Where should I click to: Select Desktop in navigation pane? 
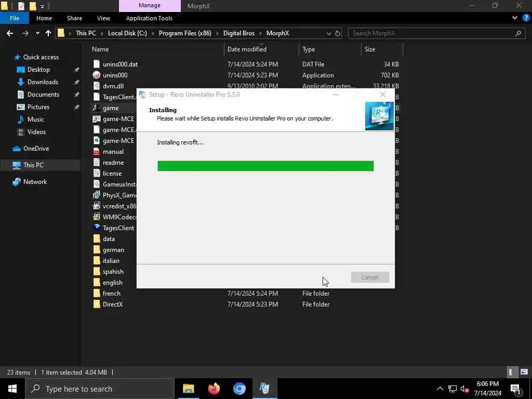coord(38,70)
